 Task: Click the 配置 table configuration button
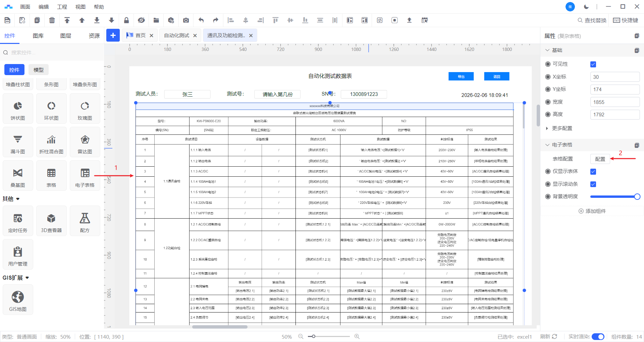pyautogui.click(x=600, y=159)
